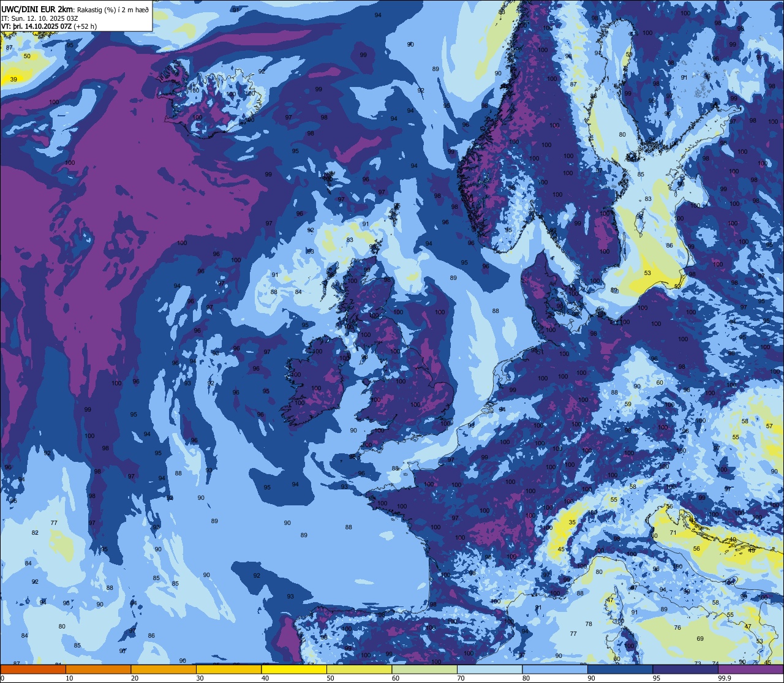
Task: Click the 70–80 pale blue legend swatch
Action: (489, 669)
